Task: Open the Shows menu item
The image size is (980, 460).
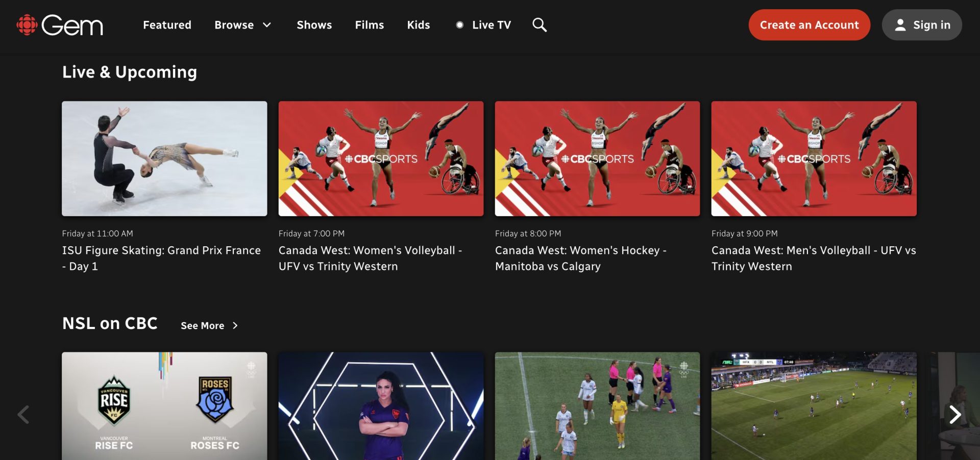Action: tap(314, 24)
